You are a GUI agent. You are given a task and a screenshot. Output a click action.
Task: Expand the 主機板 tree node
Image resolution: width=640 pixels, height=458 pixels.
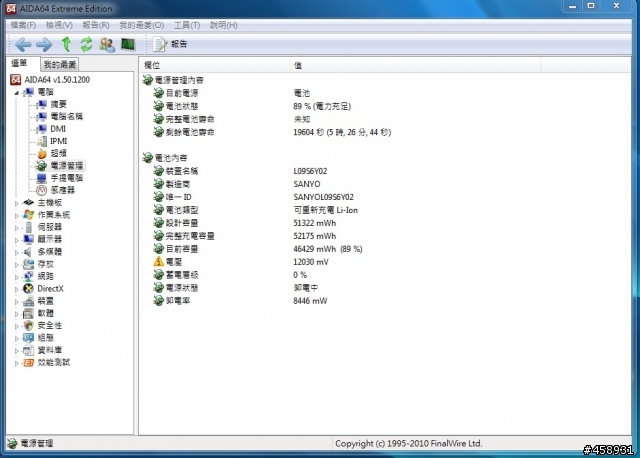click(17, 203)
